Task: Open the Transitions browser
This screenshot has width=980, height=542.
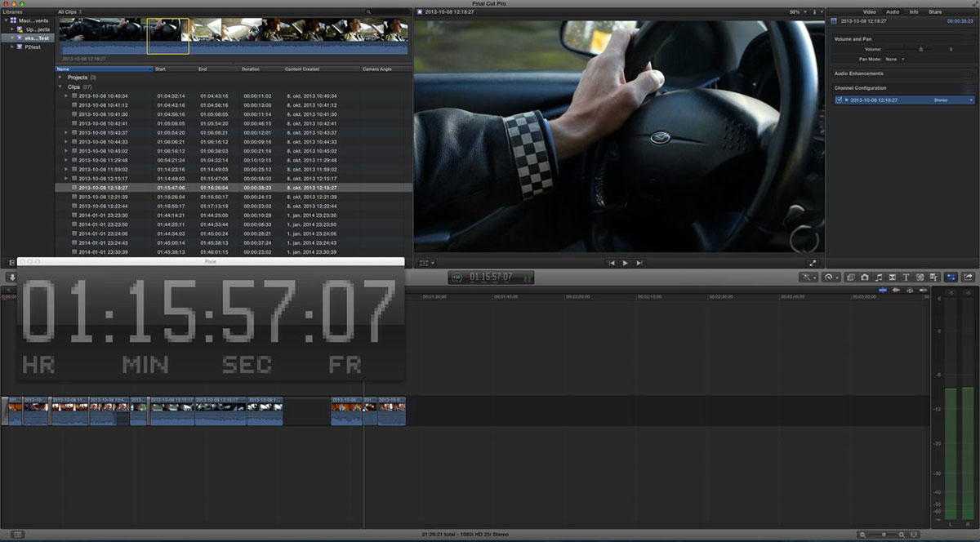Action: [893, 278]
